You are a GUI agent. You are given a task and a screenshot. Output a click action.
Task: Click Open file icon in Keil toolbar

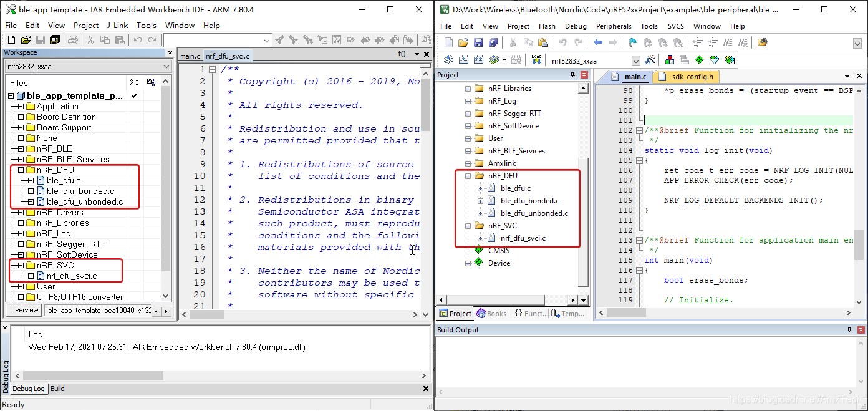(463, 42)
